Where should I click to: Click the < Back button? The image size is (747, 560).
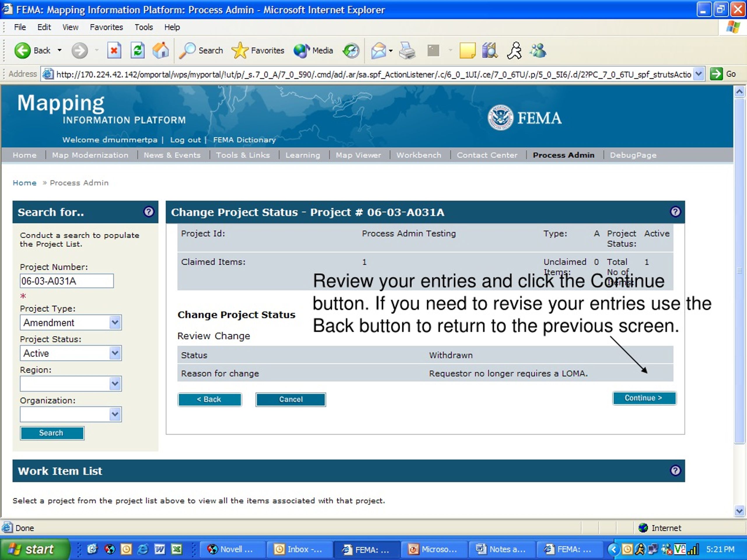210,399
